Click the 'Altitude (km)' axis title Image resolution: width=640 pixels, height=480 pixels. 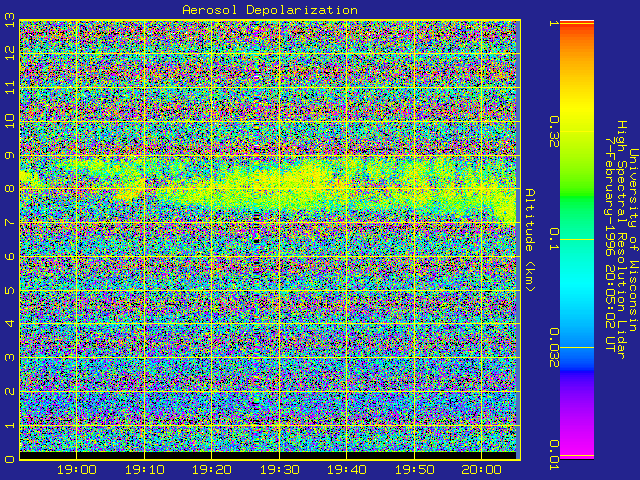click(x=529, y=240)
